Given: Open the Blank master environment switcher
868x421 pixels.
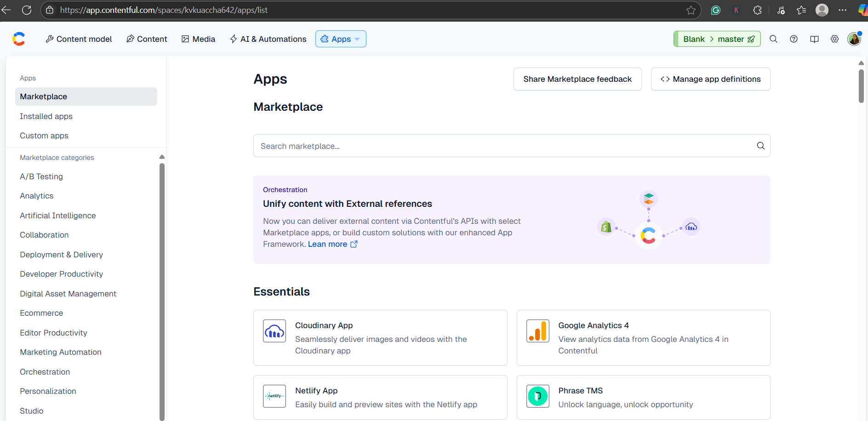Looking at the screenshot, I should (x=717, y=39).
